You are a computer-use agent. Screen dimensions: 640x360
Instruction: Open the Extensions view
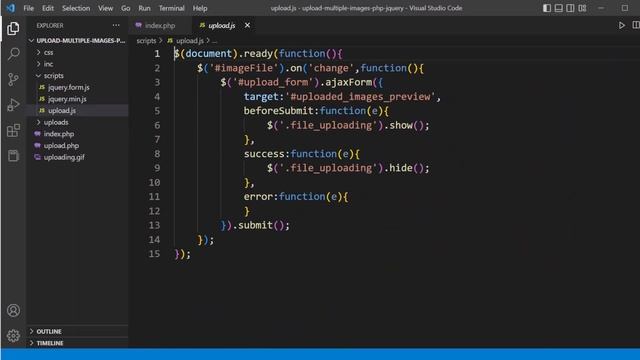13,131
